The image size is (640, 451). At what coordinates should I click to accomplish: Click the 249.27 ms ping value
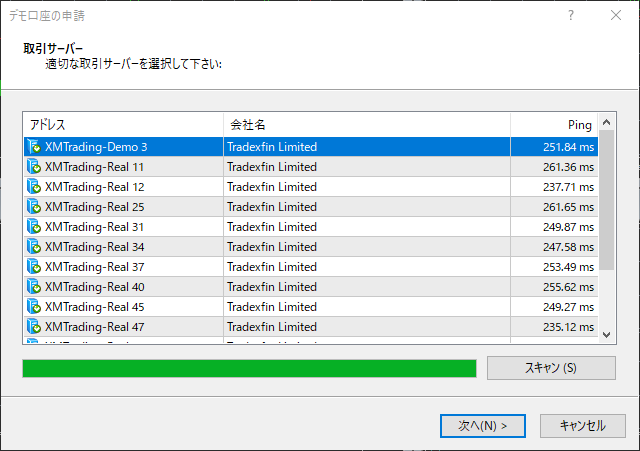[568, 307]
